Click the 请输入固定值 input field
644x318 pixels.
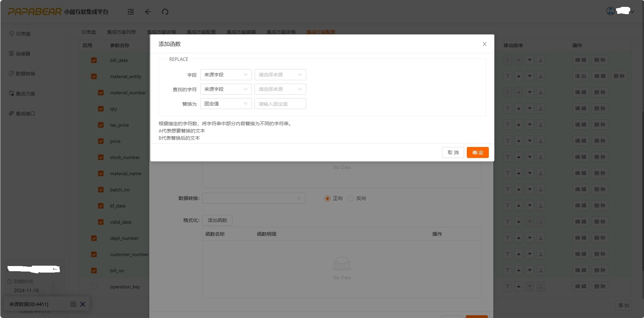(280, 104)
